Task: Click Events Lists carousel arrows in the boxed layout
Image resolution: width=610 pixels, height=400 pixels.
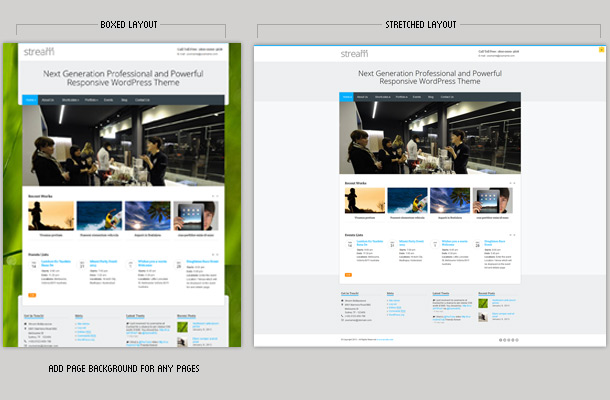Action: pos(214,256)
